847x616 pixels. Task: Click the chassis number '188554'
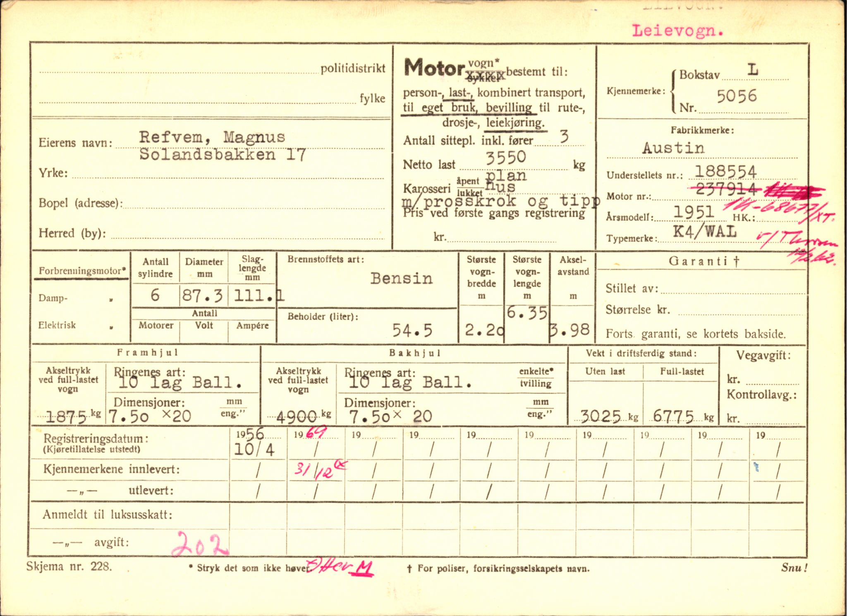tap(725, 171)
